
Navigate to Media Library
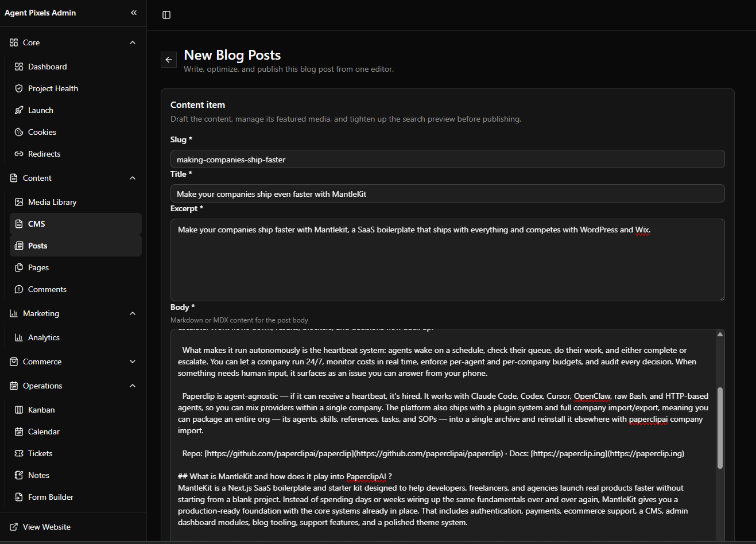click(76, 202)
